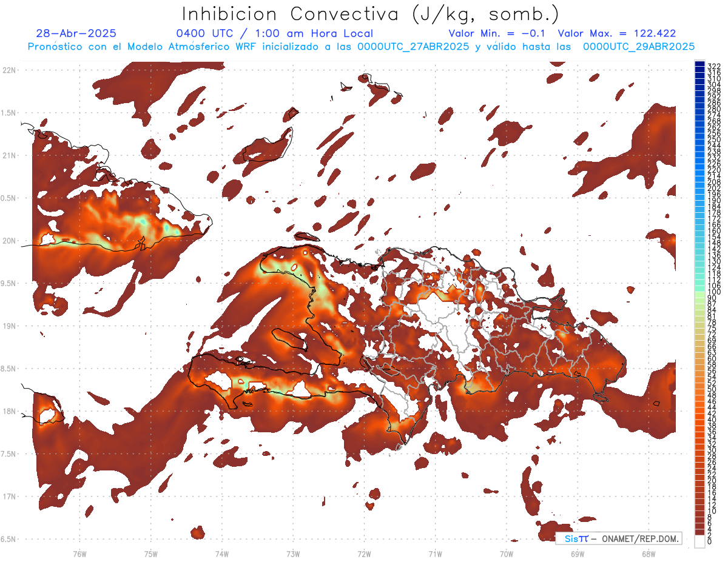Image resolution: width=728 pixels, height=562 pixels.
Task: Click the '21N' latitude label
Action: [x=9, y=156]
